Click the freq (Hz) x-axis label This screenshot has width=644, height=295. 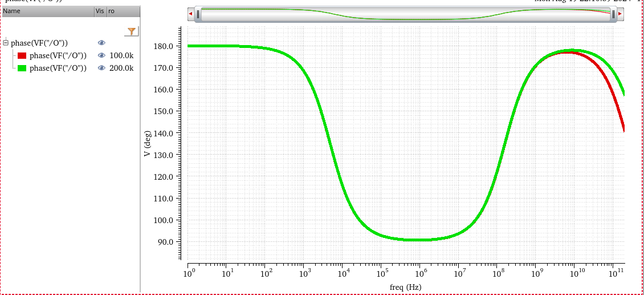[405, 286]
